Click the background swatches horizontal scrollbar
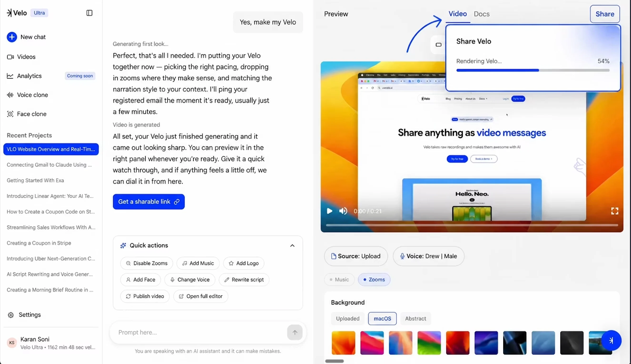Viewport: 631px width, 364px height. tap(334, 361)
